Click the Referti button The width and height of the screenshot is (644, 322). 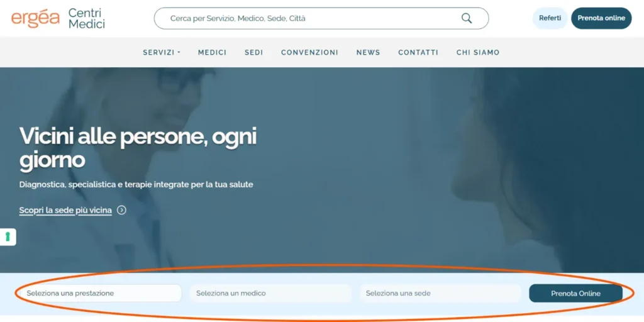(x=550, y=18)
